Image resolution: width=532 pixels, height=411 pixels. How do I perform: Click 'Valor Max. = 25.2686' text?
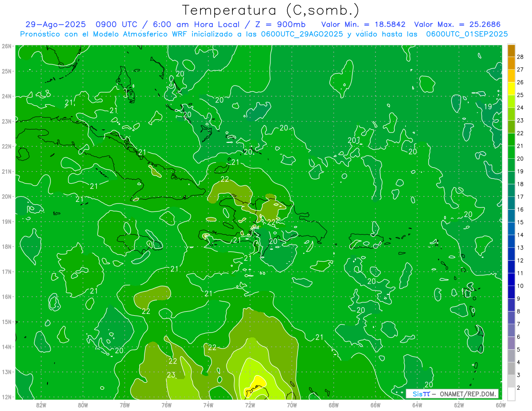[x=458, y=24]
